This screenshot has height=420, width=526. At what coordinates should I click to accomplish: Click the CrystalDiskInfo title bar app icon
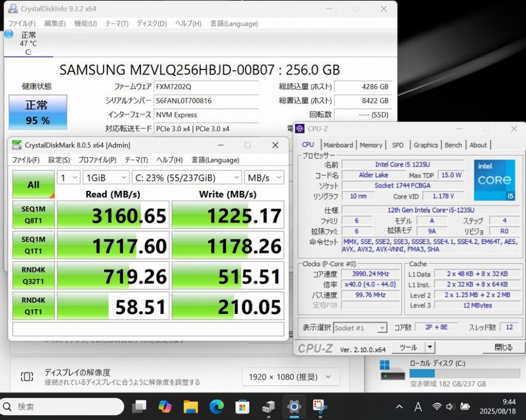point(13,8)
